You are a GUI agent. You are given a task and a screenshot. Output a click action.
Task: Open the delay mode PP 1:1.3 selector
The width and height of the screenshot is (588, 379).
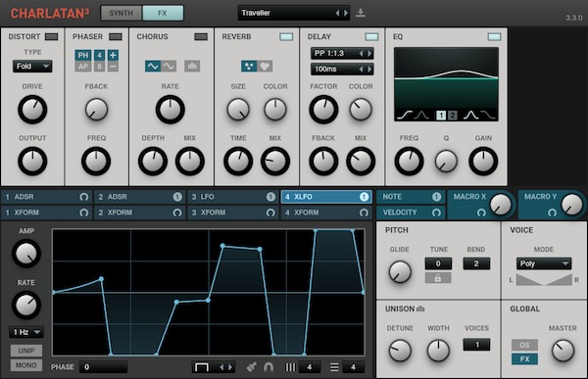tap(342, 53)
